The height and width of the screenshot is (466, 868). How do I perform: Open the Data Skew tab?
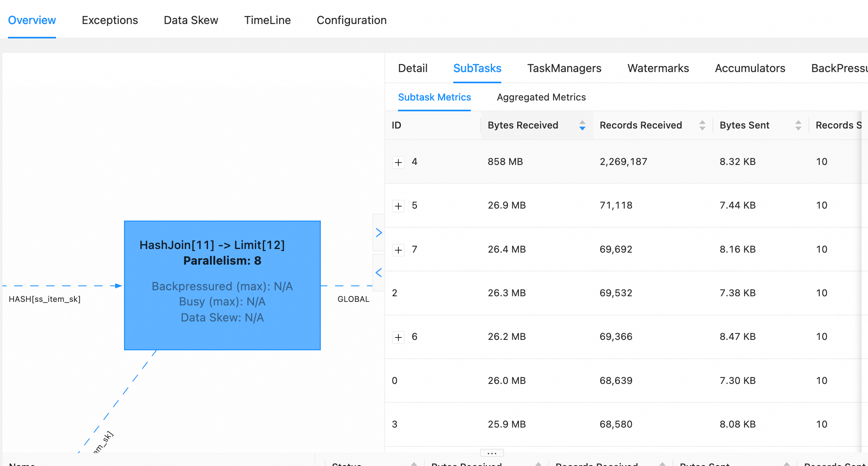coord(191,20)
